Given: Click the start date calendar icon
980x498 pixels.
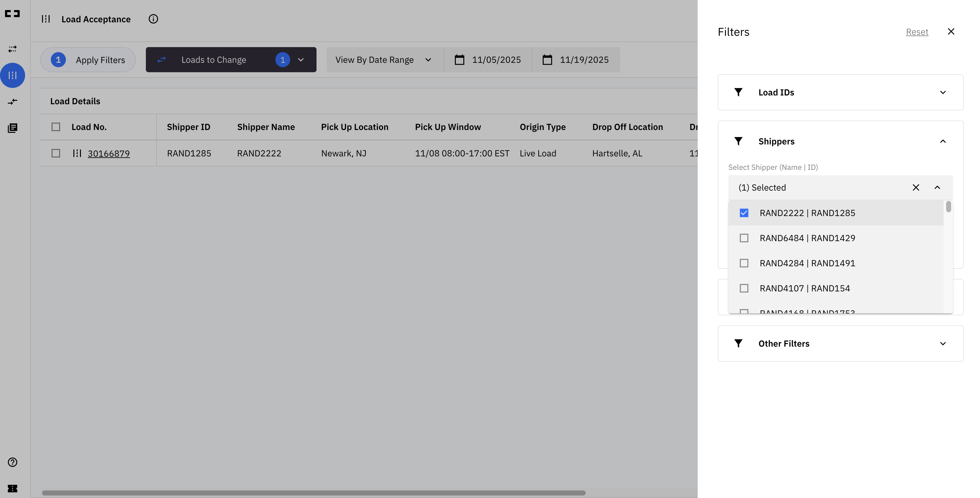Looking at the screenshot, I should coord(459,60).
